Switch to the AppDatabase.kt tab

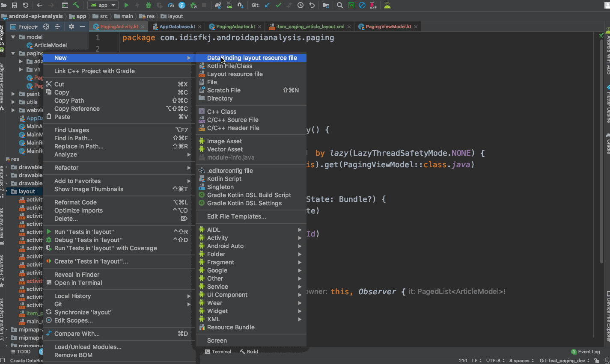(x=177, y=27)
